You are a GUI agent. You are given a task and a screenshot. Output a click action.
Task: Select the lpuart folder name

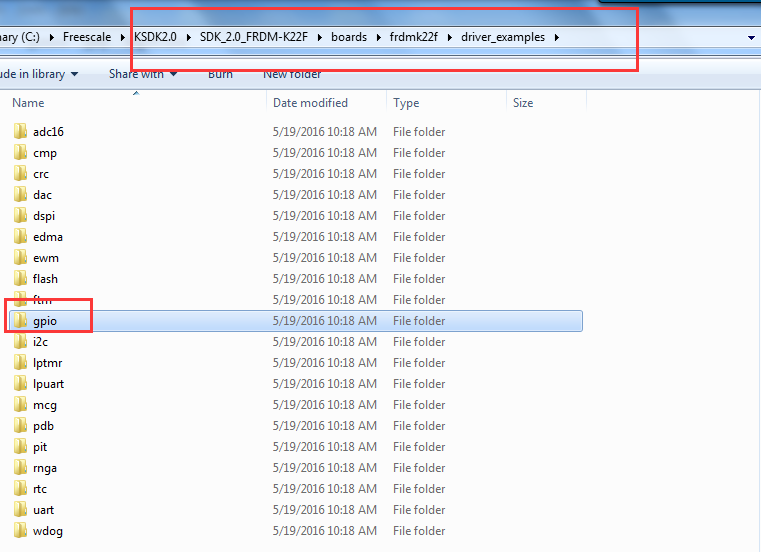[x=48, y=384]
